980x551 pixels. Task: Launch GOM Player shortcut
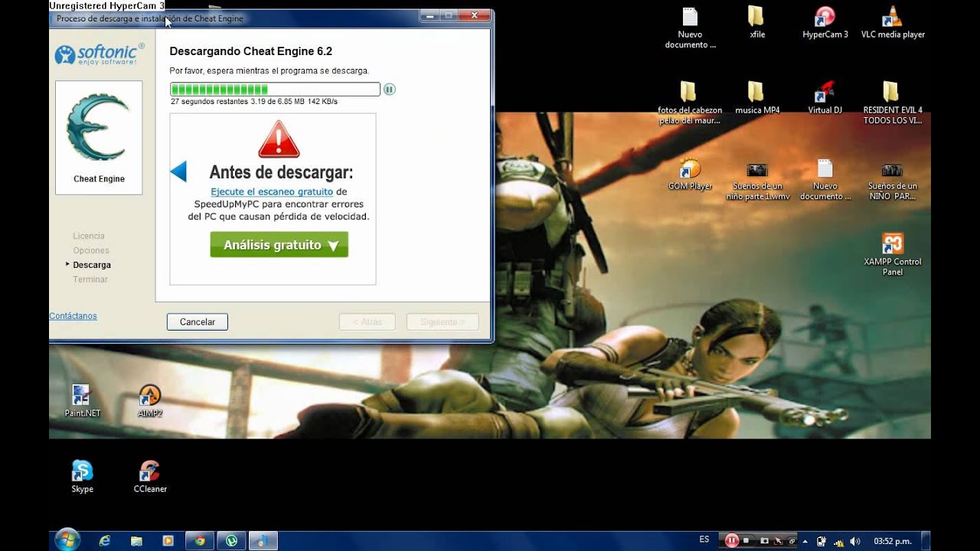click(690, 174)
